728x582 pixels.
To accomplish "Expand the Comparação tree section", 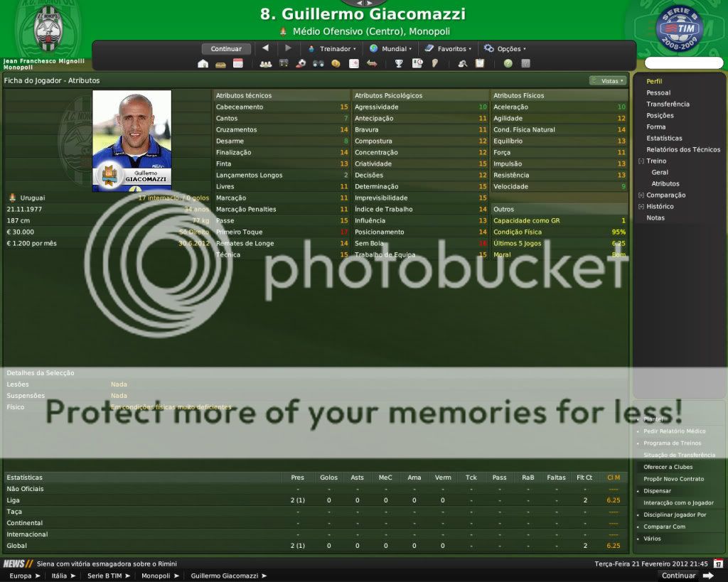I will tap(641, 195).
